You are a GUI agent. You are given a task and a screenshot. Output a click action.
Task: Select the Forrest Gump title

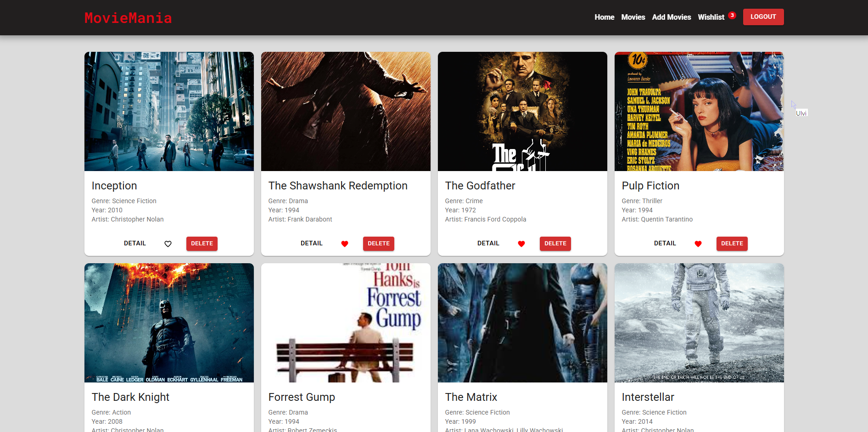point(302,397)
